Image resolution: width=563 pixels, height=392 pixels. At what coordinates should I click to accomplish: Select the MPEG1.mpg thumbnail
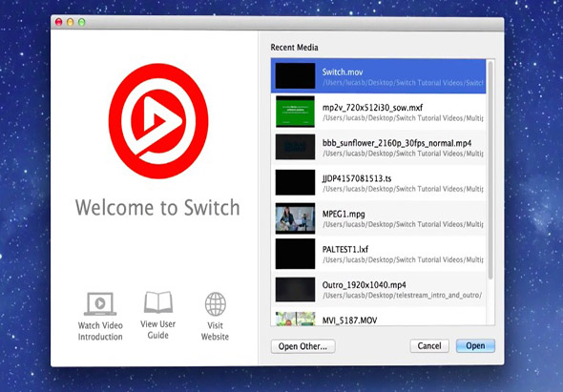295,218
